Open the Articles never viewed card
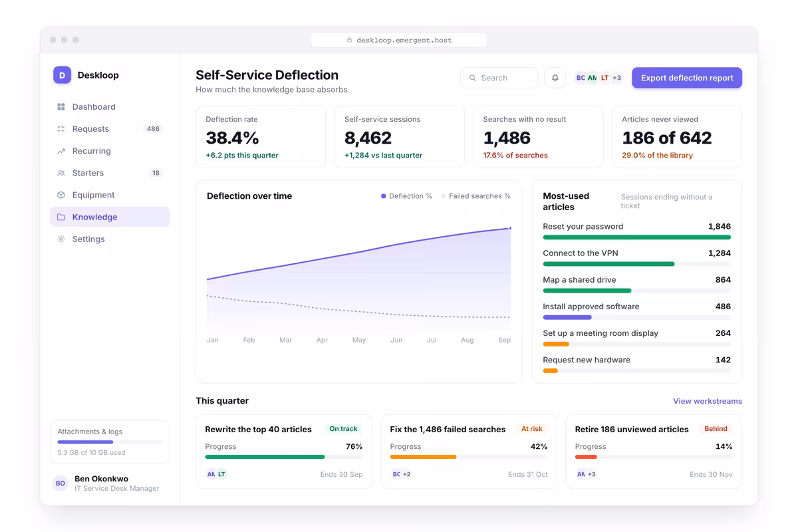Viewport: 798px width, 532px height. (677, 137)
